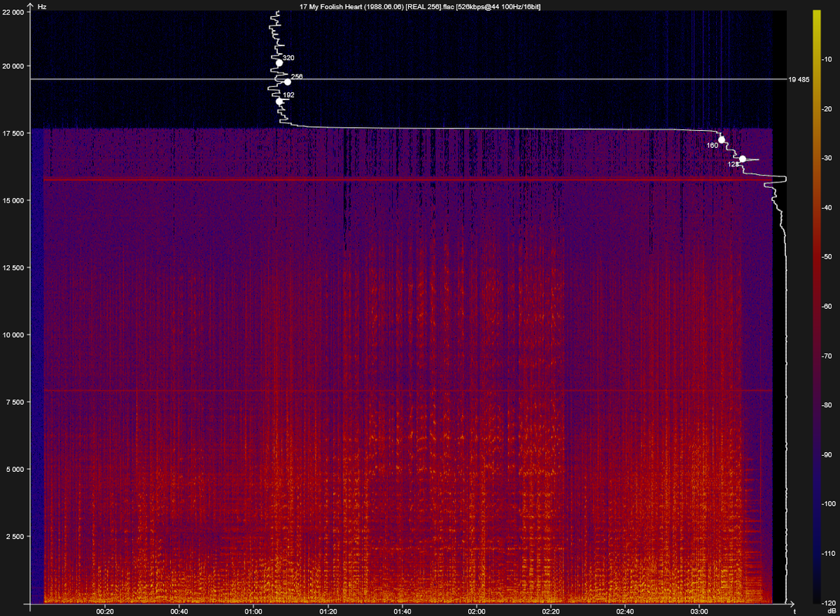Click the '7 500' frequency axis label
Screen dimensions: 840x616
pyautogui.click(x=15, y=402)
